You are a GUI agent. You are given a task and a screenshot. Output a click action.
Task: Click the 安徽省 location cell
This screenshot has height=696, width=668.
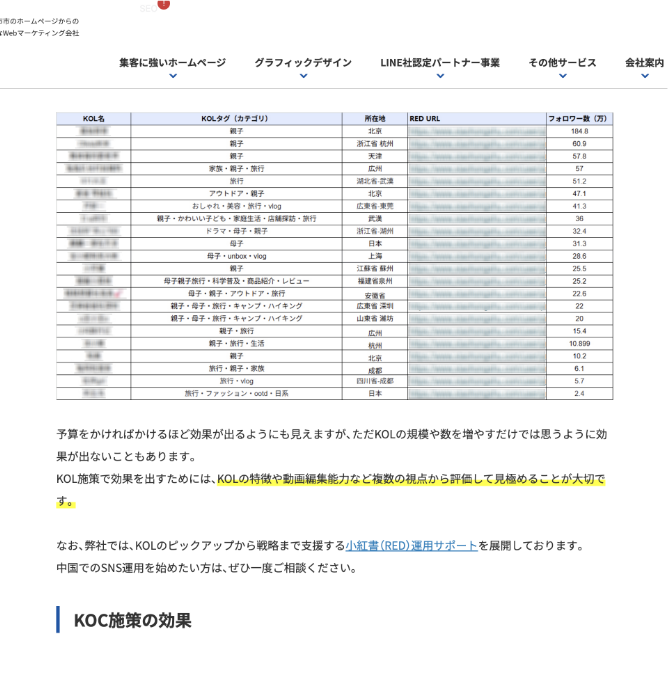(375, 296)
